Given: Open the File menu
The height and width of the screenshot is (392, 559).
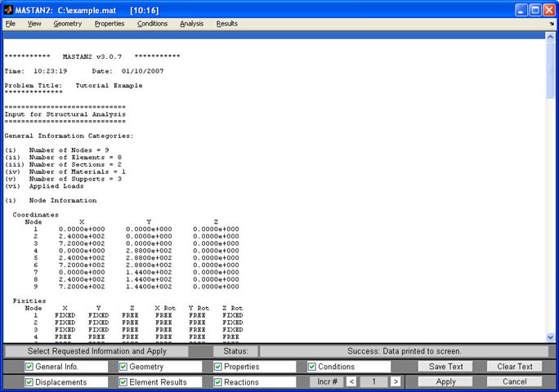Looking at the screenshot, I should (11, 24).
